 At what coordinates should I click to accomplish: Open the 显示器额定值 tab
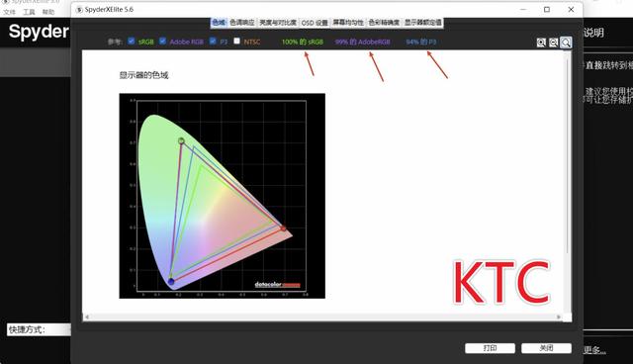point(423,23)
